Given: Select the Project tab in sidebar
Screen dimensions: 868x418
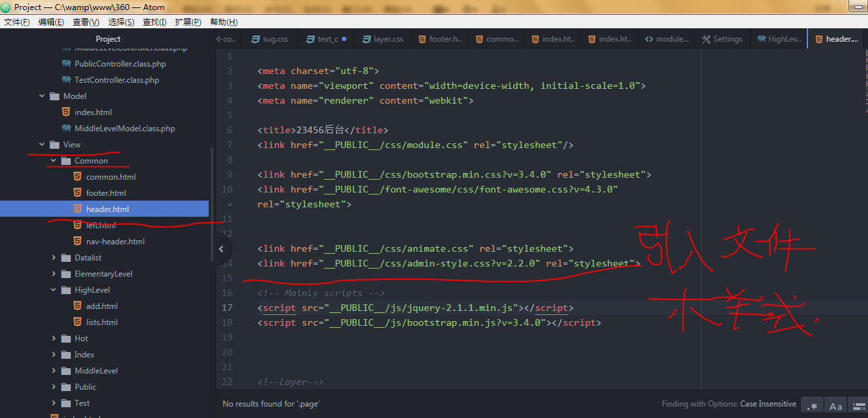Looking at the screenshot, I should pyautogui.click(x=108, y=39).
